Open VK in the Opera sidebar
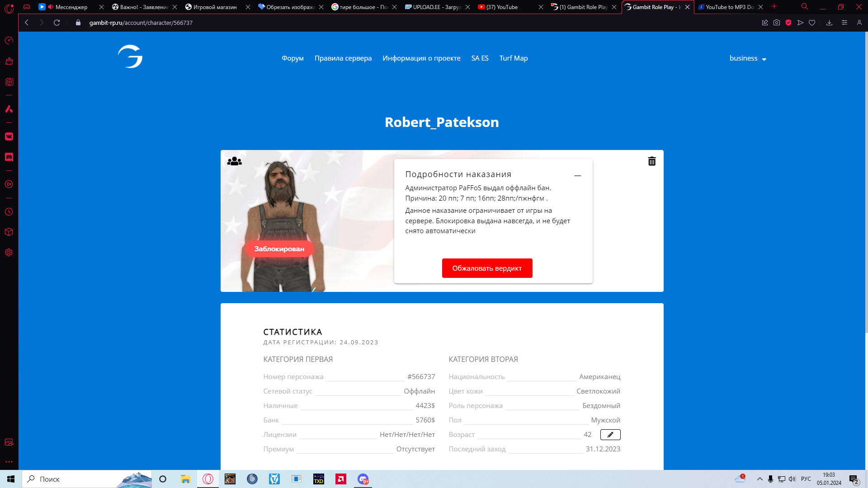The height and width of the screenshot is (488, 868). (9, 136)
